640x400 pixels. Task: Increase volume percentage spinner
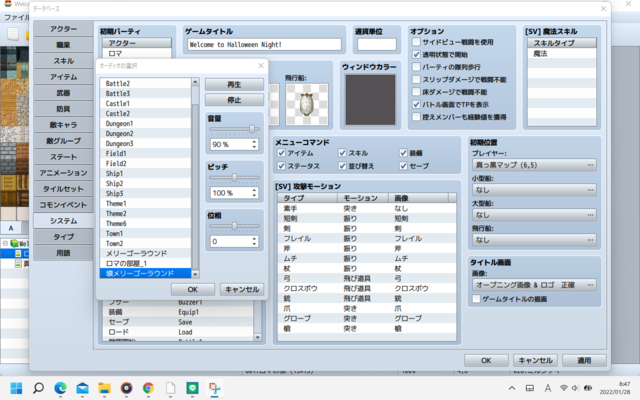coord(254,142)
